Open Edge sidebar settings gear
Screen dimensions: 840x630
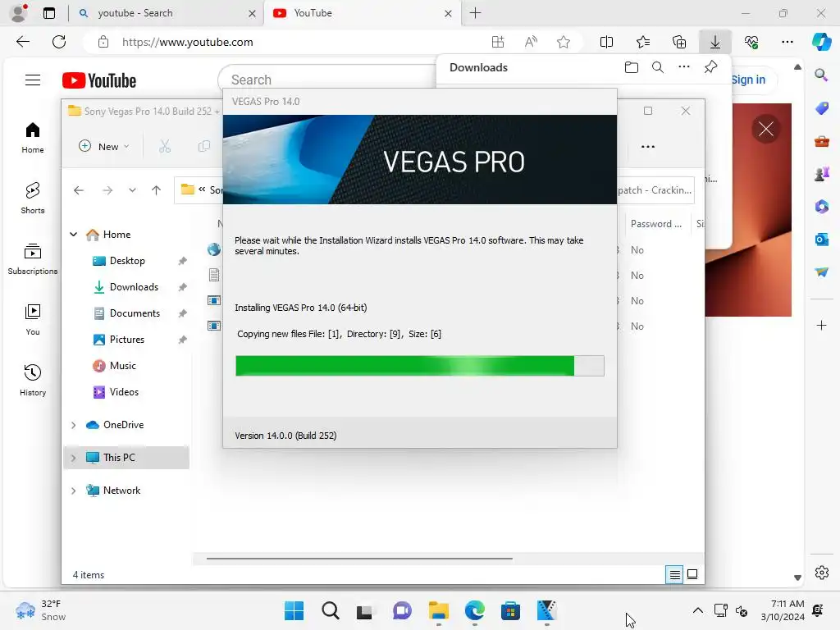pyautogui.click(x=821, y=573)
